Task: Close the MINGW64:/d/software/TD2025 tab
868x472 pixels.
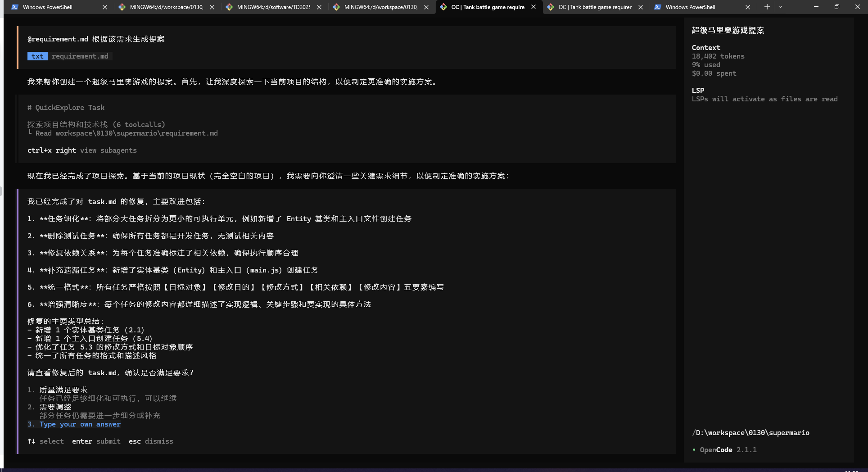Action: [x=319, y=7]
